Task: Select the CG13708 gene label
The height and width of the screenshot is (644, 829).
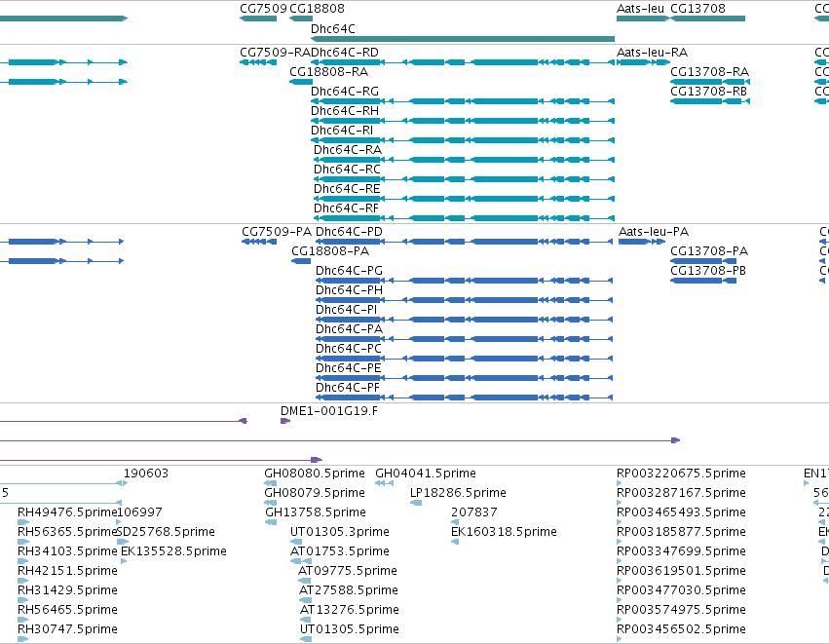Action: coord(697,9)
